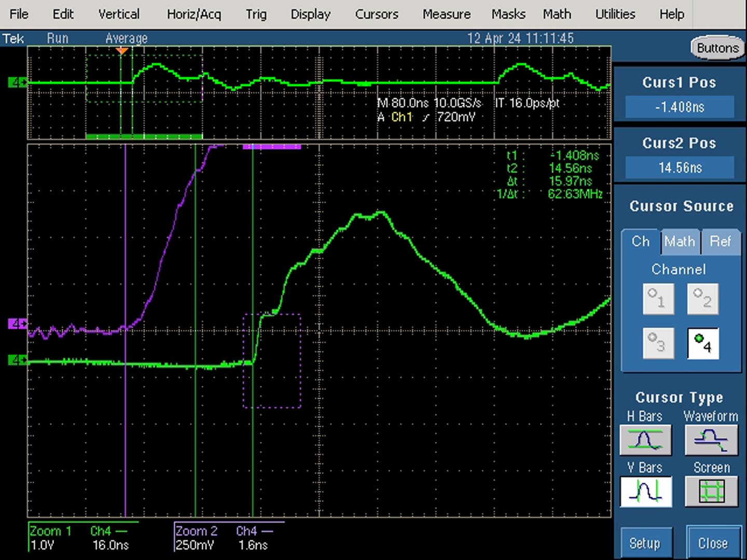Click the purple Zoom 2 waveform marker
The image size is (747, 560).
click(17, 324)
